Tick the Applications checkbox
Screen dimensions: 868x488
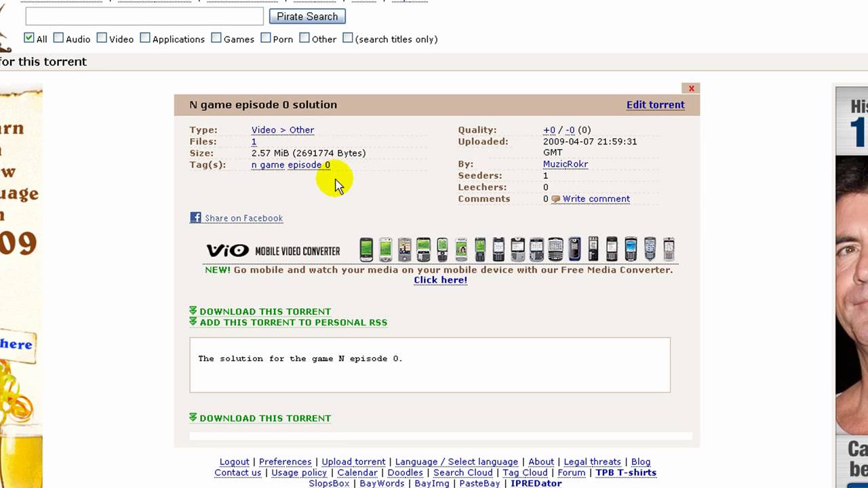pos(145,38)
